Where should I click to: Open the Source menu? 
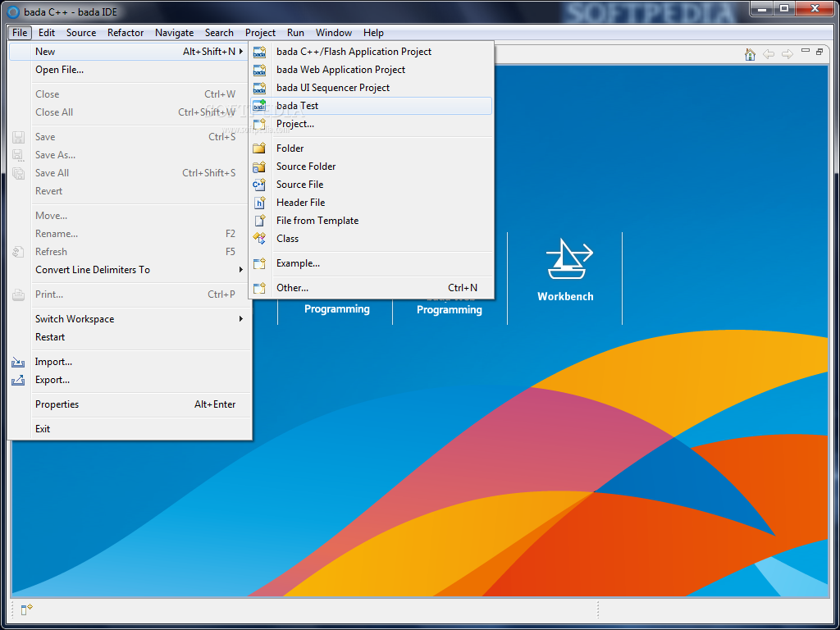point(81,33)
